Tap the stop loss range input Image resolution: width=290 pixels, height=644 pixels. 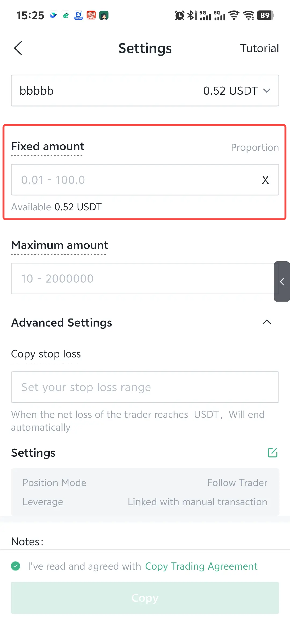(x=145, y=387)
